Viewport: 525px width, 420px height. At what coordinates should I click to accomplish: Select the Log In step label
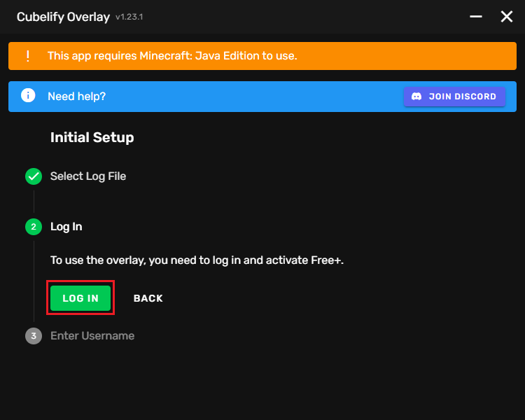66,227
